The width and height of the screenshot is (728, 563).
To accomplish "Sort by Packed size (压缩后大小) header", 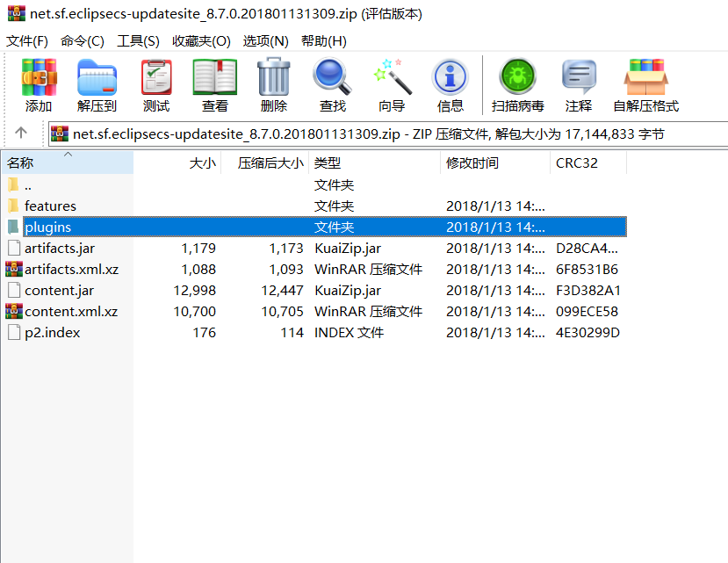I will 264,162.
